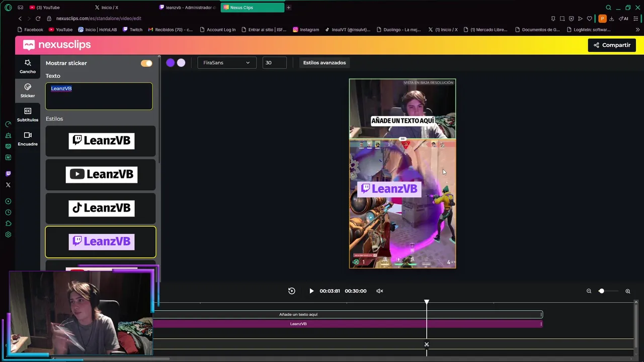The height and width of the screenshot is (362, 644).
Task: Select the Nexus Clips browser tab
Action: click(252, 8)
